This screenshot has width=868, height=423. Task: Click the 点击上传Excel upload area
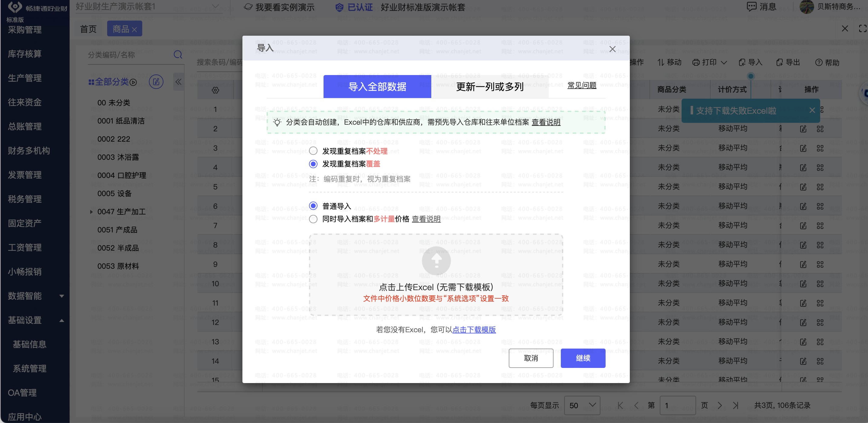point(436,275)
